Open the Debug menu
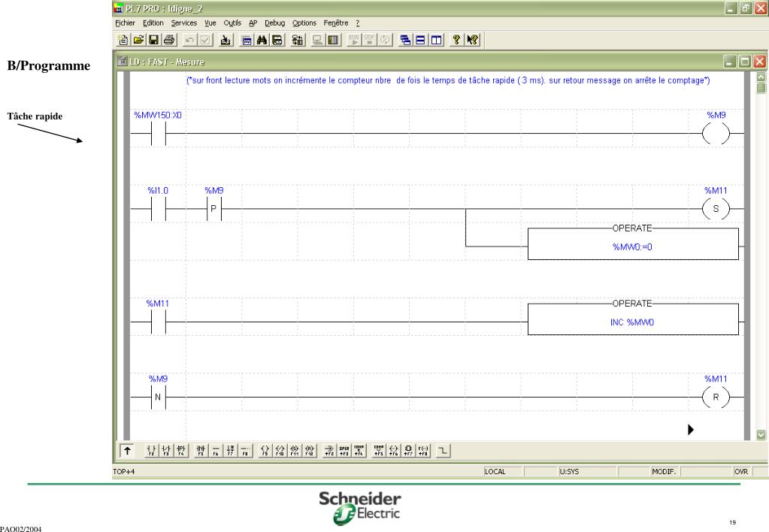This screenshot has width=769, height=532. tap(274, 23)
